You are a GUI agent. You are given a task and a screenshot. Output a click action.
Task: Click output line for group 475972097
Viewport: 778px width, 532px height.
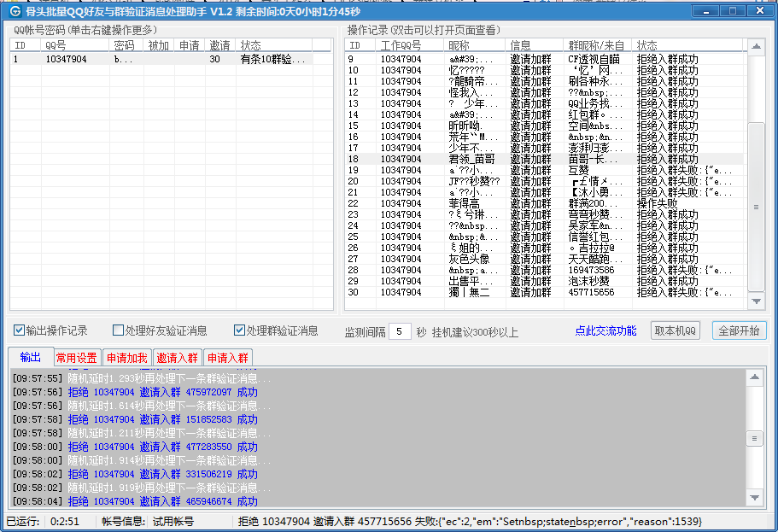point(135,392)
